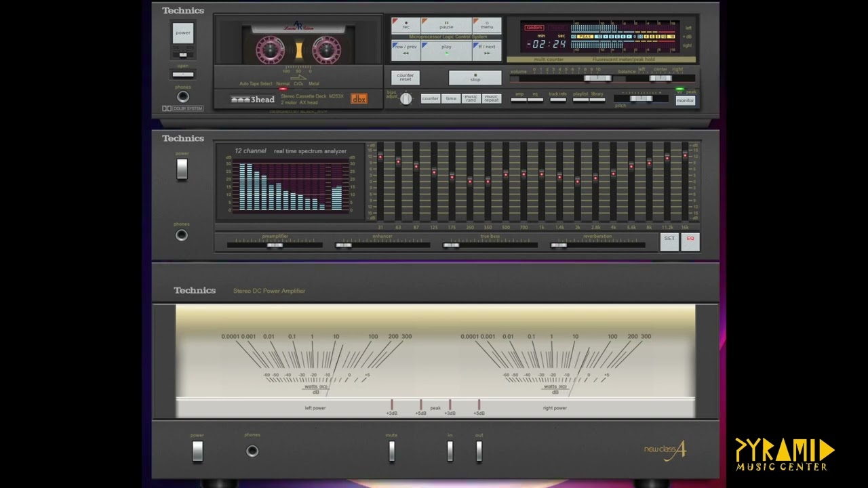Image resolution: width=868 pixels, height=488 pixels.
Task: Click the random indicator on the display
Action: 534,28
